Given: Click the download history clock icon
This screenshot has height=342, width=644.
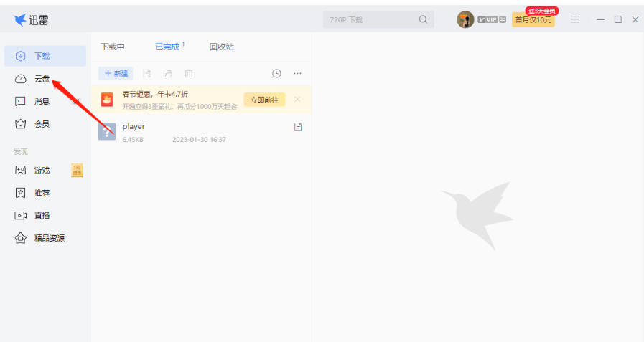Looking at the screenshot, I should (276, 73).
